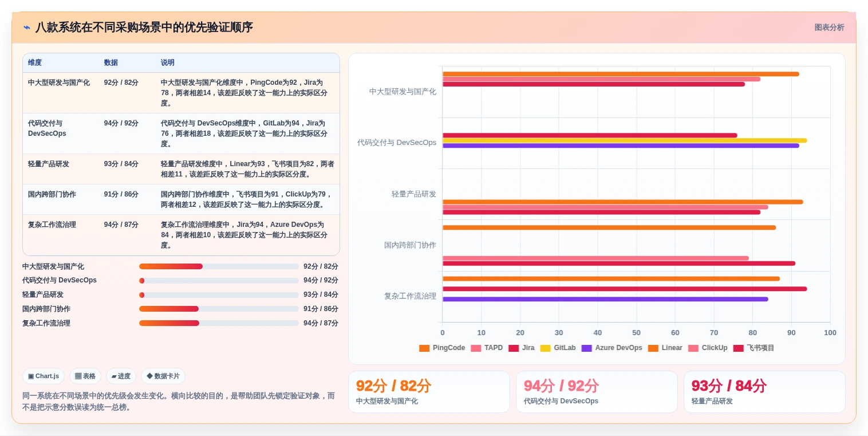
Task: Toggle the Linear legend entry
Action: pos(665,348)
